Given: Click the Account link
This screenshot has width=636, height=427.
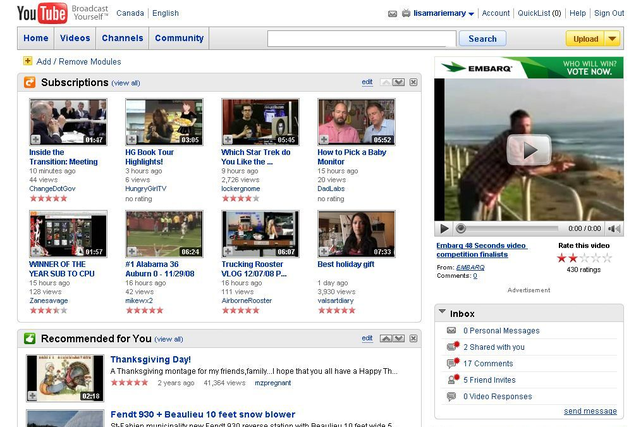Looking at the screenshot, I should [x=496, y=13].
